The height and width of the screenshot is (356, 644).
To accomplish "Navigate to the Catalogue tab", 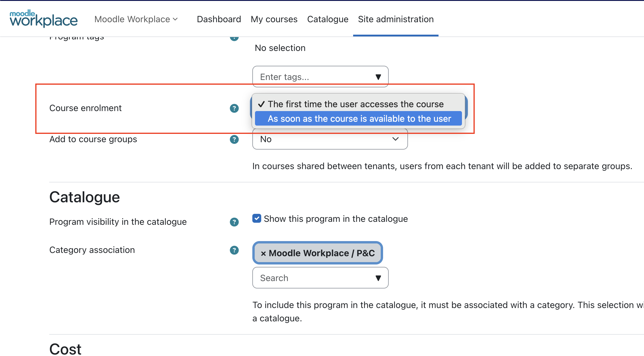I will click(328, 19).
